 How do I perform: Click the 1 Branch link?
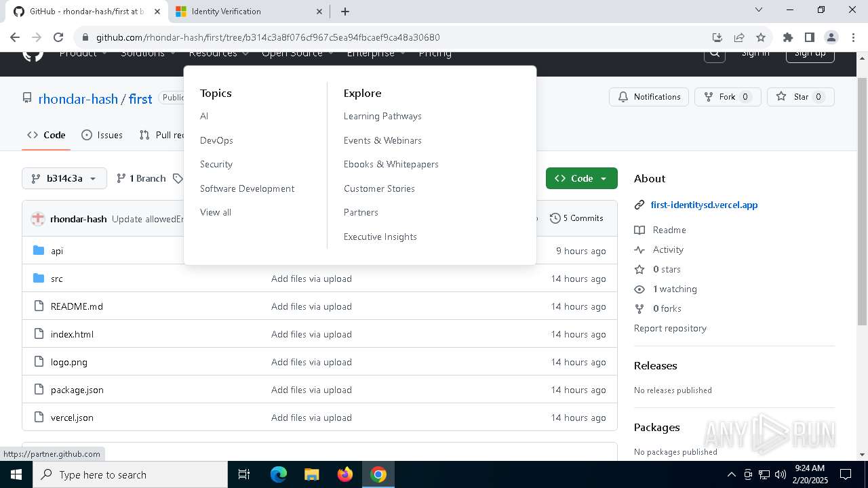141,178
